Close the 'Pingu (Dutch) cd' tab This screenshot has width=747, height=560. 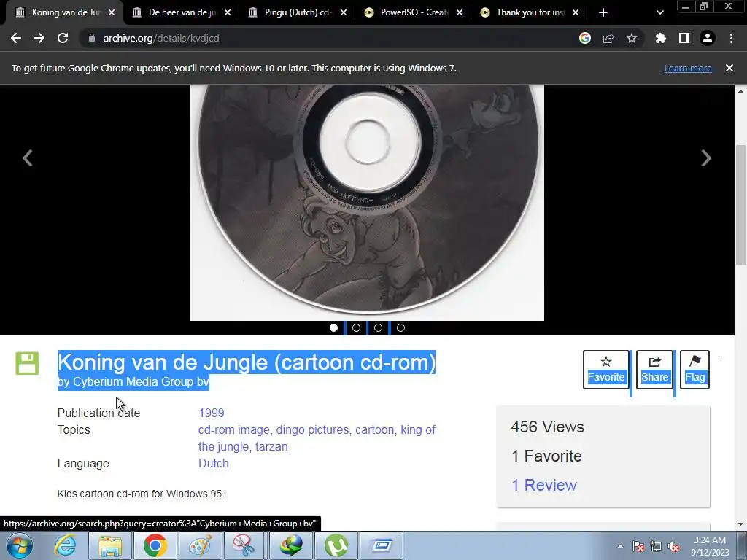click(344, 12)
